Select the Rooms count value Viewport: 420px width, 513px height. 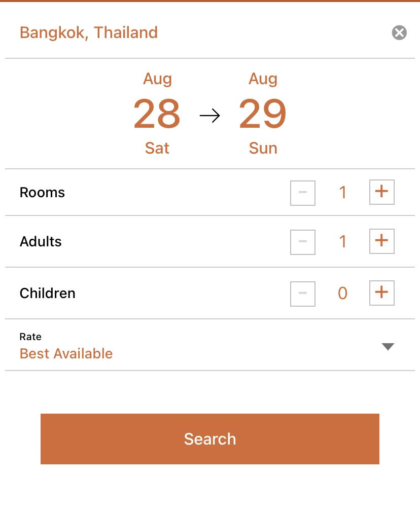pyautogui.click(x=342, y=193)
